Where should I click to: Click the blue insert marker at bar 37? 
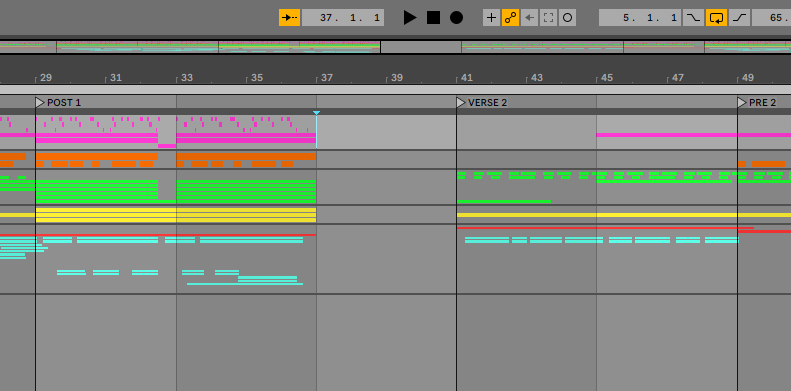[316, 113]
